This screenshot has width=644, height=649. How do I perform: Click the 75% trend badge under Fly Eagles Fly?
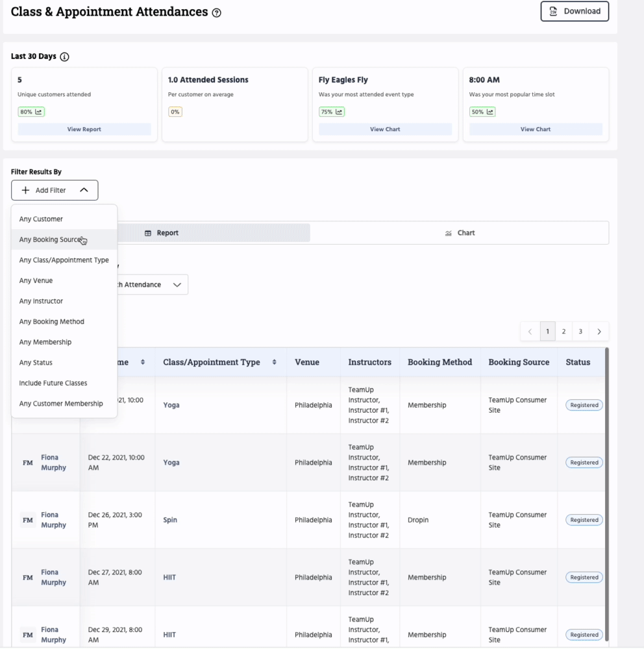click(332, 112)
